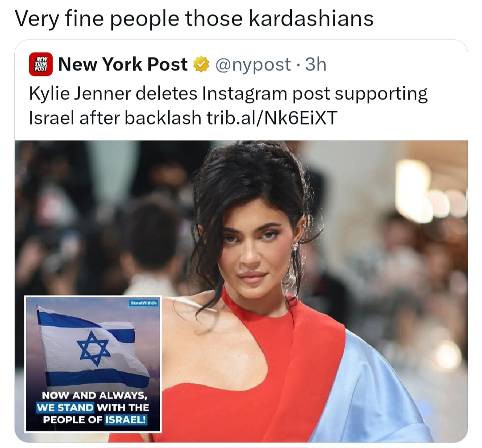Visit the @nypost handle
Viewport: 482px width, 448px height.
pyautogui.click(x=253, y=65)
